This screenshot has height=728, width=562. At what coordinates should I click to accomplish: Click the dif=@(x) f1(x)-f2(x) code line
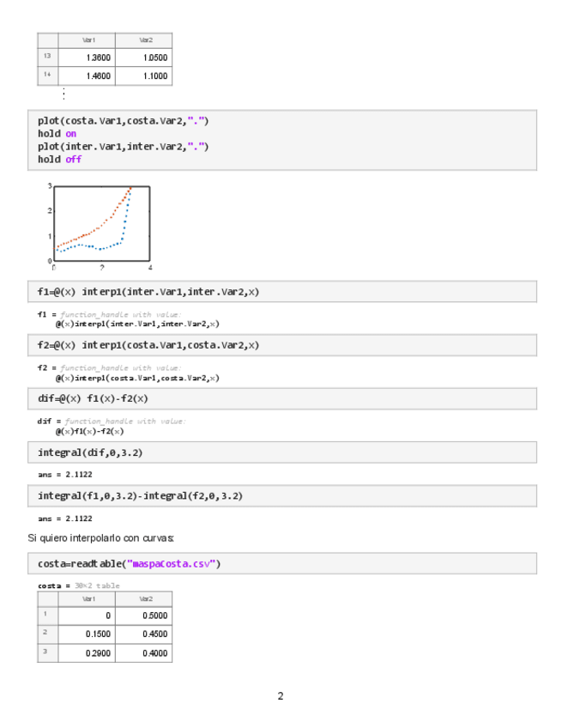93,399
